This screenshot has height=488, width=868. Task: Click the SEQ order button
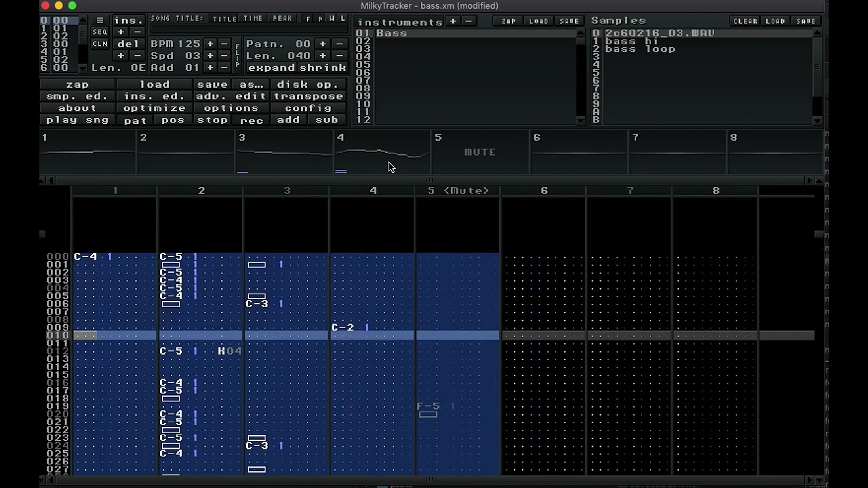pyautogui.click(x=100, y=32)
